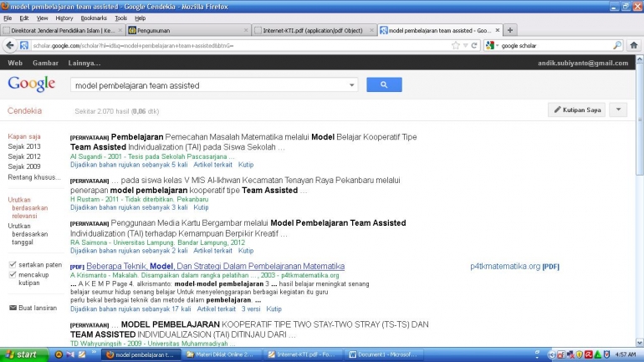This screenshot has height=362, width=644.
Task: Filter results with 'Sejak 2013' link
Action: (24, 146)
